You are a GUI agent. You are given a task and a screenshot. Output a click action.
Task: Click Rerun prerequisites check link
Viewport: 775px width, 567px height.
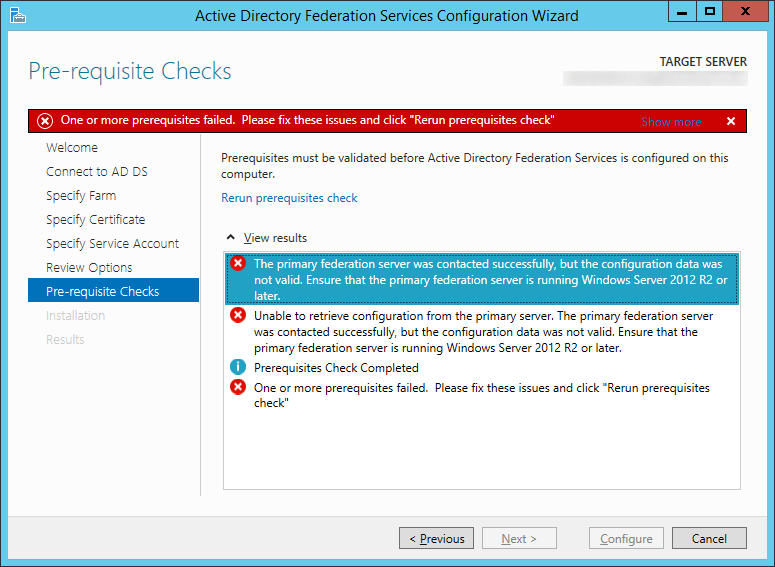click(289, 198)
